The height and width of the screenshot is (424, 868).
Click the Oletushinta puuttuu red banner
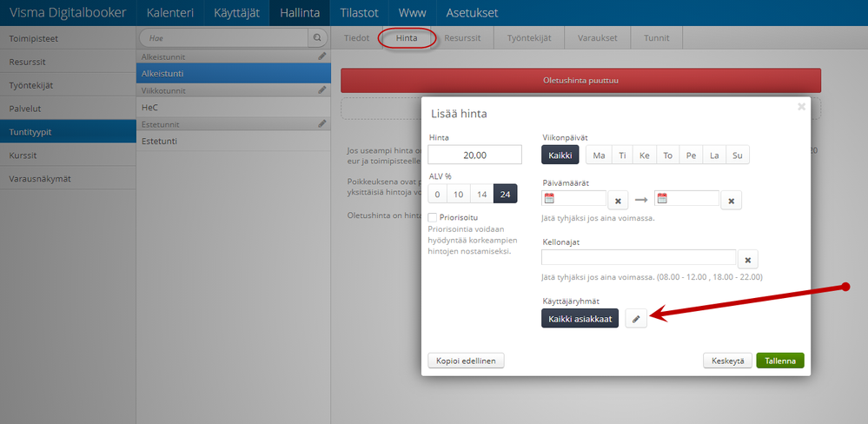click(x=580, y=80)
